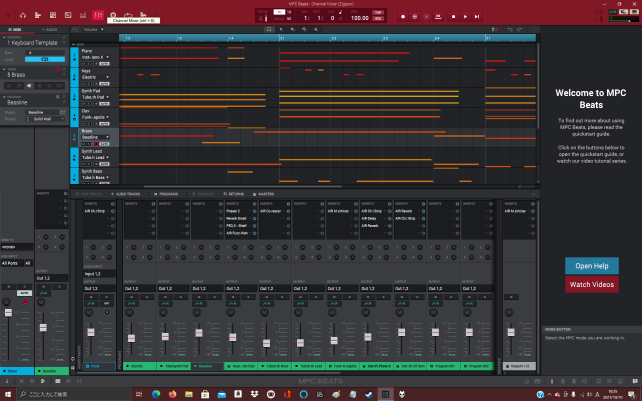
Task: Click the Open Help button
Action: [590, 265]
